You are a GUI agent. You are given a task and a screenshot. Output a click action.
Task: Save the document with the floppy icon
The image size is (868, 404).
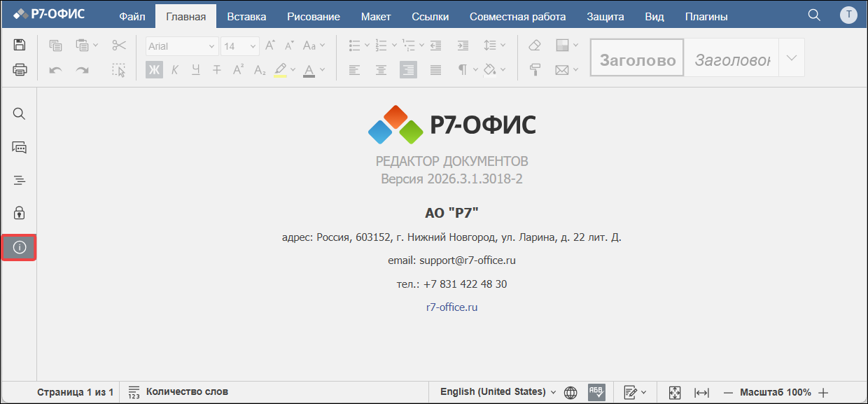tap(20, 46)
